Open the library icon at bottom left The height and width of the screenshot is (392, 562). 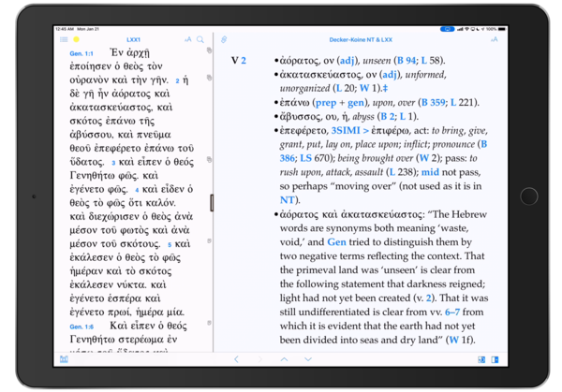(63, 359)
